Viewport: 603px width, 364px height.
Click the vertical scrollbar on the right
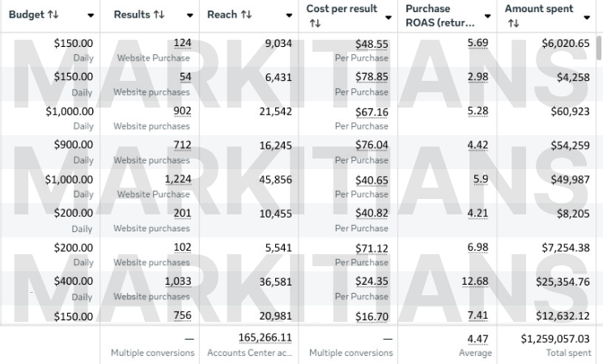tap(599, 49)
